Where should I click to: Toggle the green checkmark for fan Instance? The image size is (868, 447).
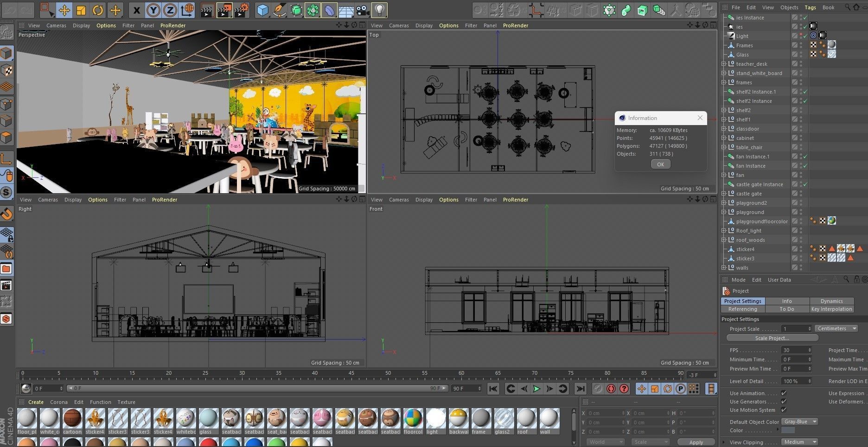click(x=805, y=166)
